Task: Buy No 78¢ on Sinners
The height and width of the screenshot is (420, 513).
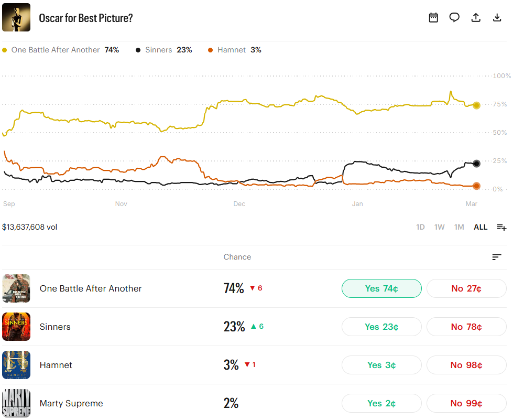Action: 466,327
